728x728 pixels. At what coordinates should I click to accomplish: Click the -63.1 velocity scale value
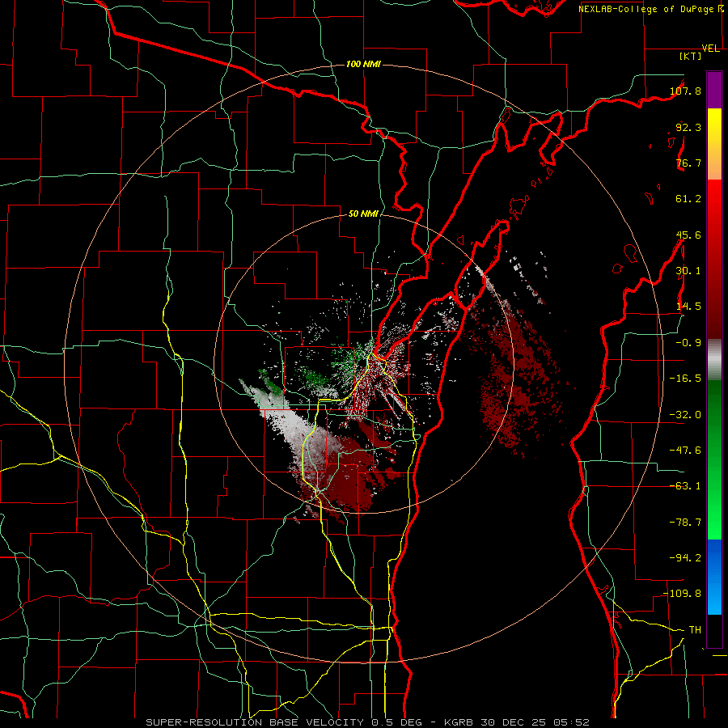point(685,486)
